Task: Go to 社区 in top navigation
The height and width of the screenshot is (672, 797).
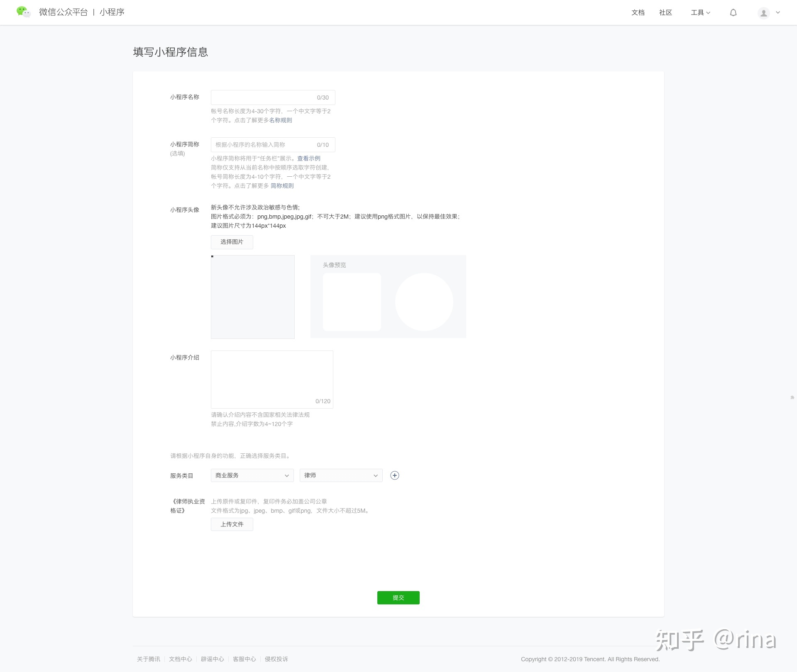Action: (665, 12)
